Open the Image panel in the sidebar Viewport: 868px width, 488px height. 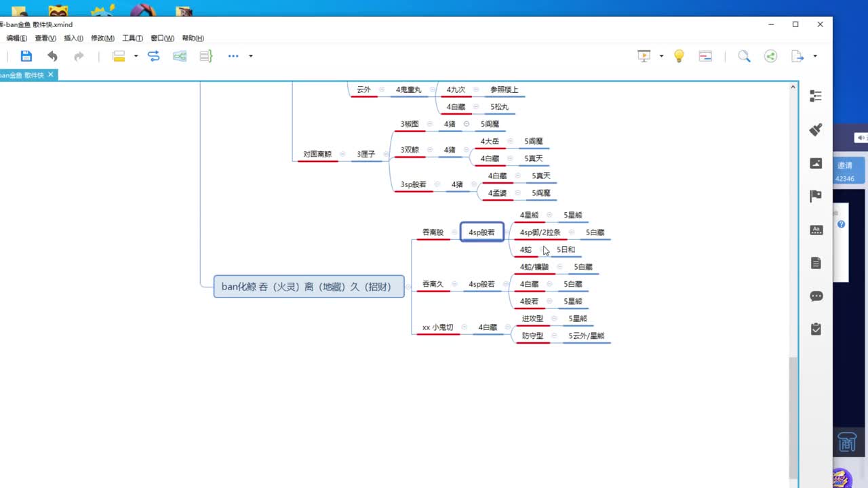pos(816,163)
